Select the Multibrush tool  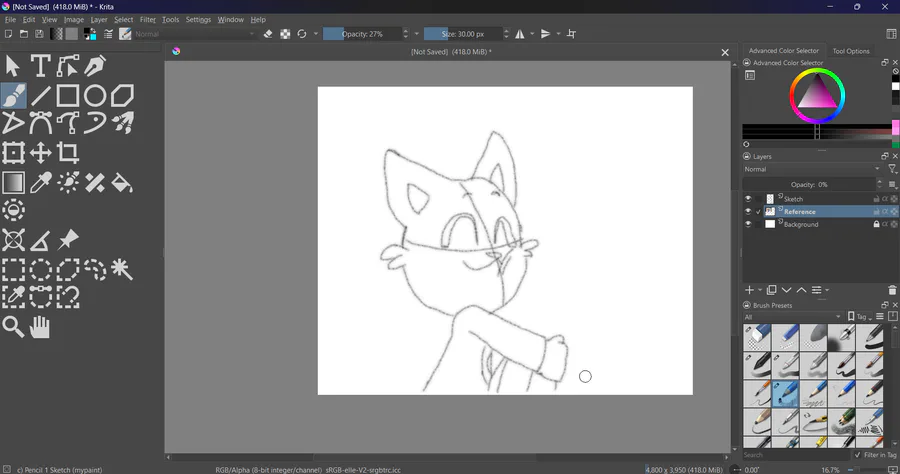pos(122,123)
